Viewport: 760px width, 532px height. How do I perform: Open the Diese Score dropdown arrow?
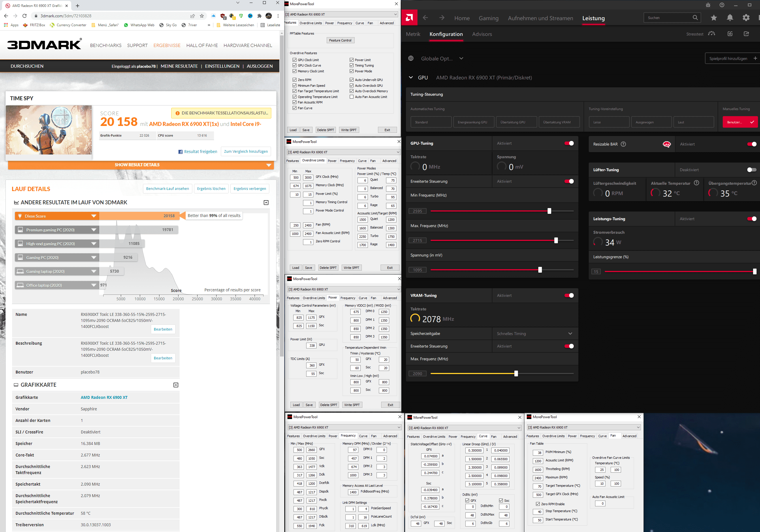coord(94,216)
